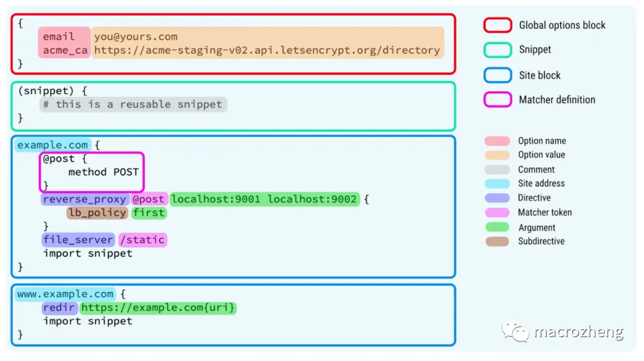This screenshot has width=644, height=361.
Task: Click the www.example.com site address
Action: 65,294
